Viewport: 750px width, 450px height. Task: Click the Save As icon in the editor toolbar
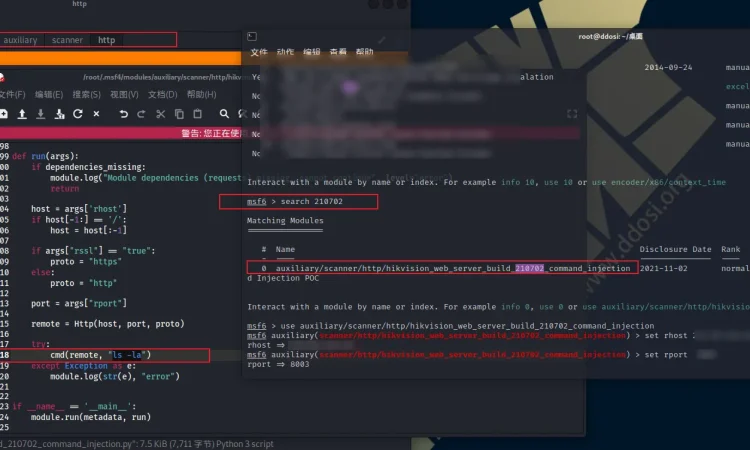(59, 114)
